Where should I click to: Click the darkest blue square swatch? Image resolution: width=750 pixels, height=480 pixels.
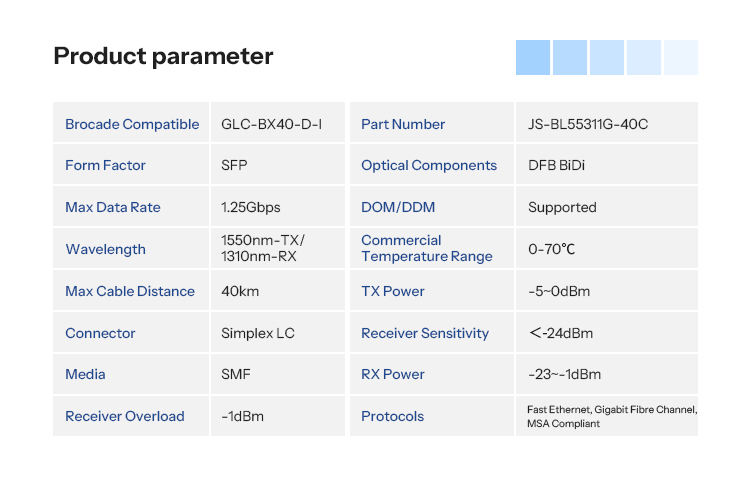(x=533, y=57)
